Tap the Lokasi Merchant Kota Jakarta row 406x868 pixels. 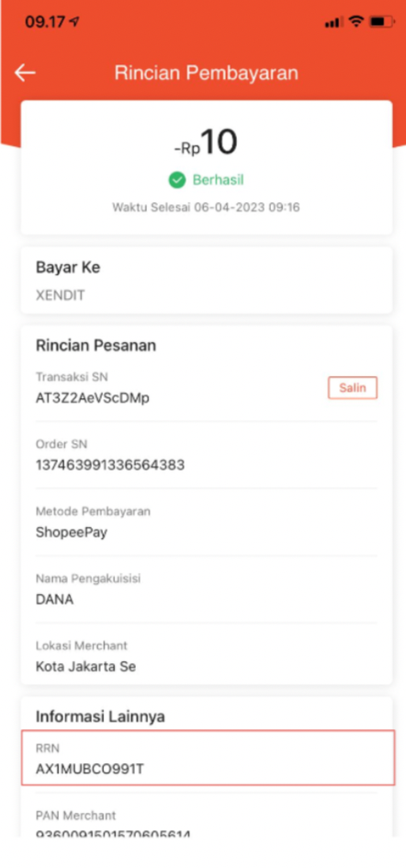(x=207, y=656)
